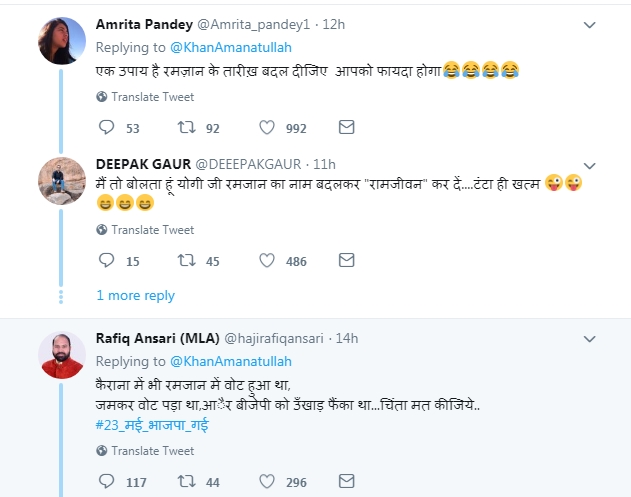Direct message icon on Amrita Pandey's tweet
This screenshot has width=631, height=497.
coord(346,127)
